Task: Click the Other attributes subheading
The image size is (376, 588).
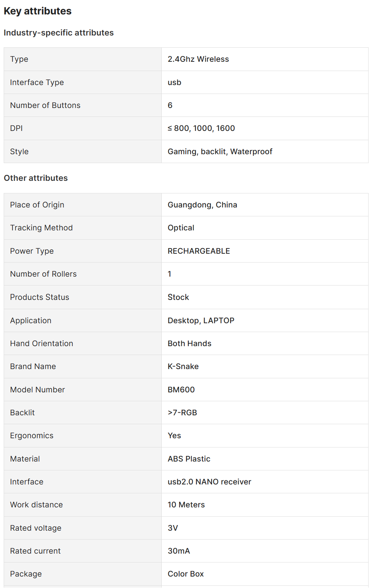Action: (36, 178)
